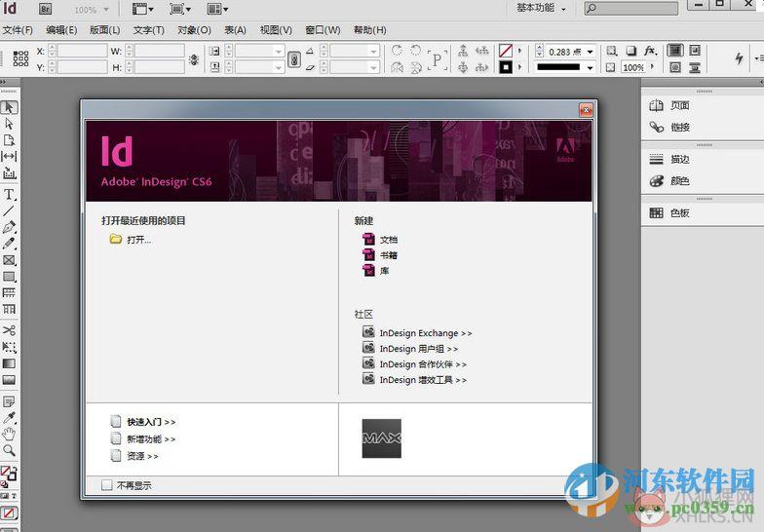Select the Gap tool
Image resolution: width=764 pixels, height=532 pixels.
9,156
